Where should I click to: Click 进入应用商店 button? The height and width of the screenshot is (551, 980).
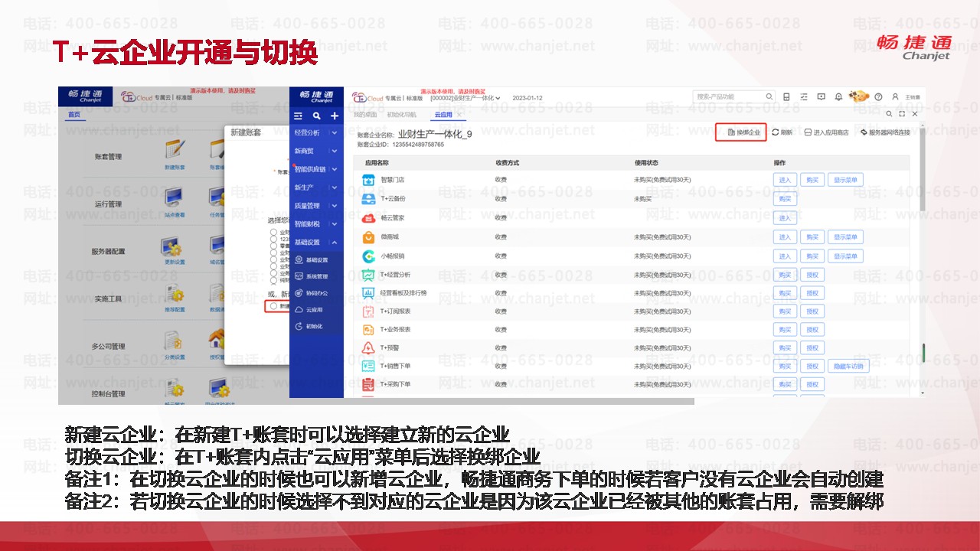click(x=827, y=132)
